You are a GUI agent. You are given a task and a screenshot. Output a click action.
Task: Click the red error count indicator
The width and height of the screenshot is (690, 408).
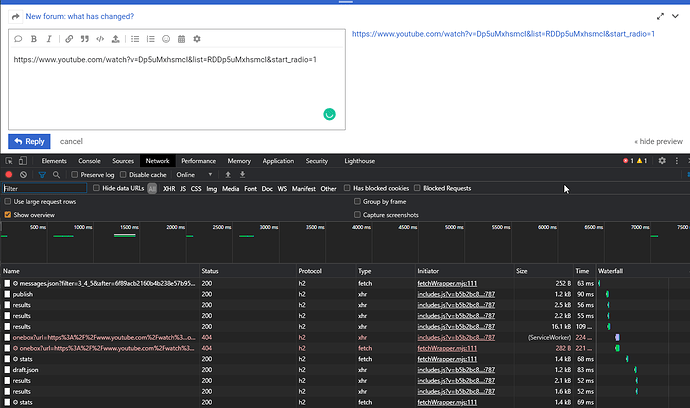coord(628,161)
